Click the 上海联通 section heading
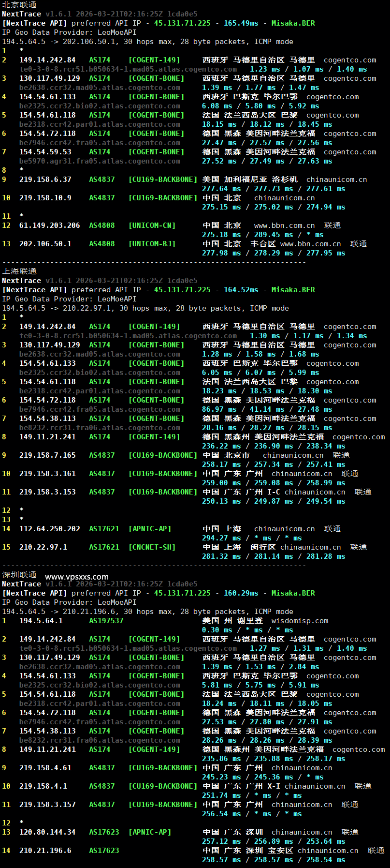This screenshot has height=868, width=390. pyautogui.click(x=19, y=271)
